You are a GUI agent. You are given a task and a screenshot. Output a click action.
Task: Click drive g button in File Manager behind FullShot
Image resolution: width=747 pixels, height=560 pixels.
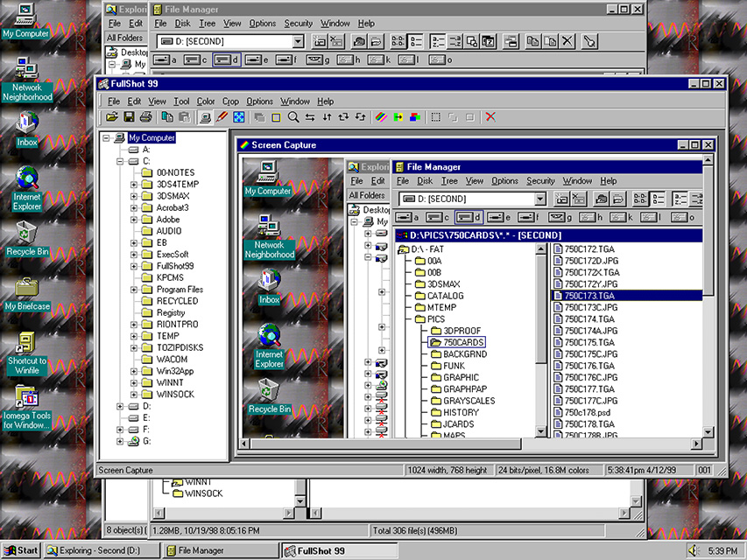point(317,60)
